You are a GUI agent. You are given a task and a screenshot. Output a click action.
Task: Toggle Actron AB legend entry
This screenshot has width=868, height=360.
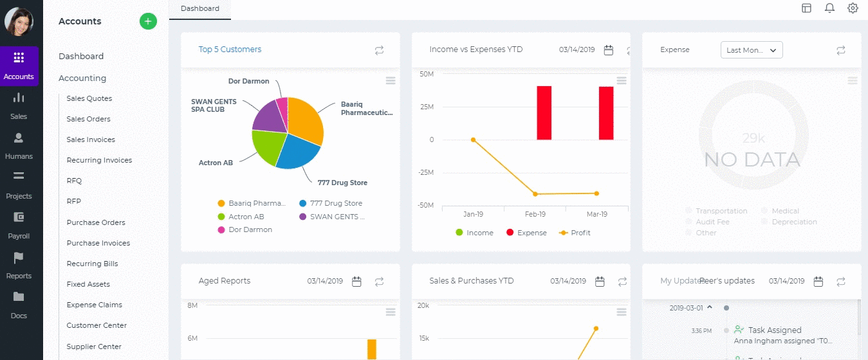[241, 217]
